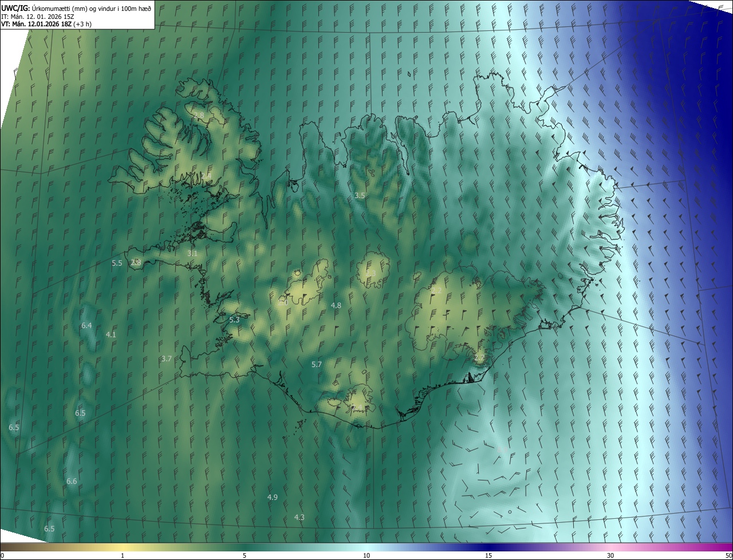The height and width of the screenshot is (560, 733).
Task: Click the value label 3.5 on the map
Action: (x=360, y=195)
